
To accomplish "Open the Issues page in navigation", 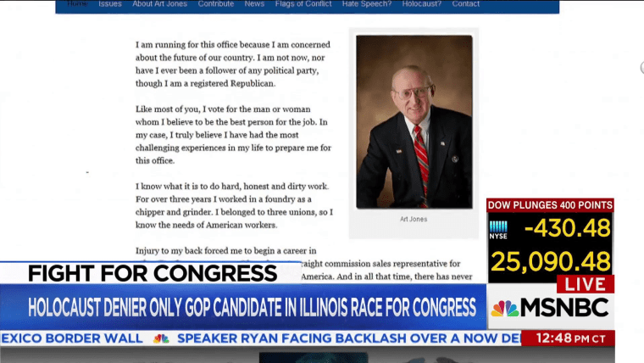I will pyautogui.click(x=110, y=4).
